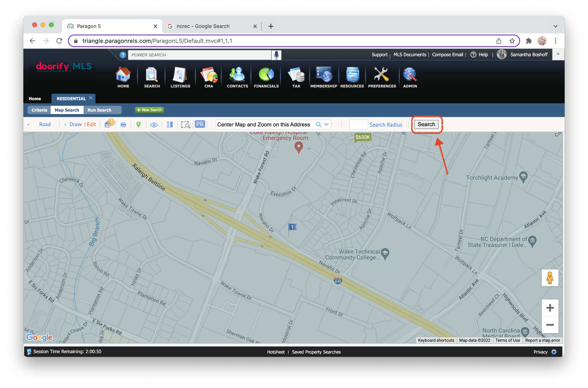
Task: Open the Help link
Action: pos(479,55)
